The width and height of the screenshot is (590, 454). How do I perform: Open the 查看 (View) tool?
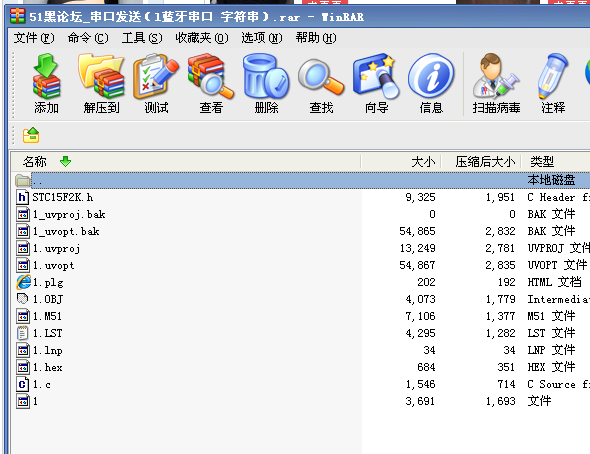[211, 84]
